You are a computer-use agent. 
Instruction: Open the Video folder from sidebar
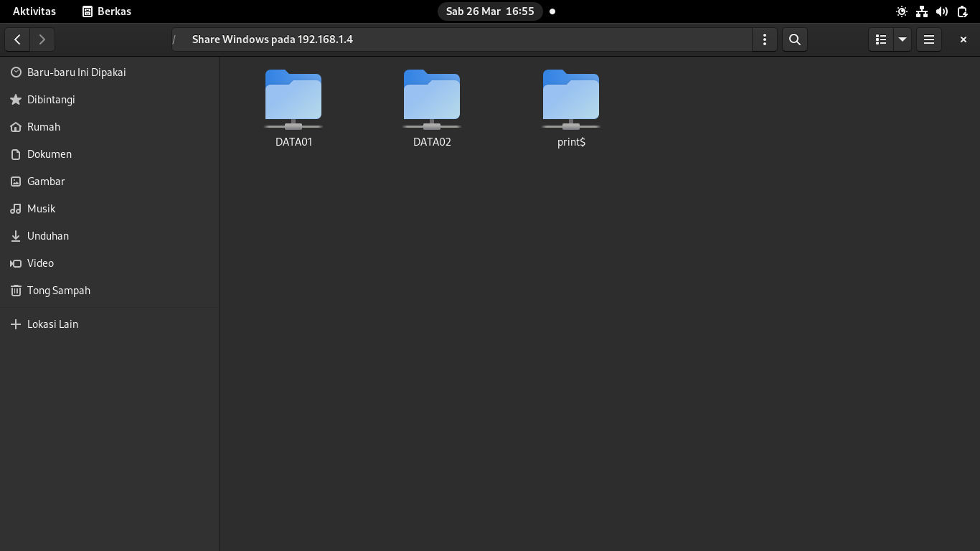[109, 263]
